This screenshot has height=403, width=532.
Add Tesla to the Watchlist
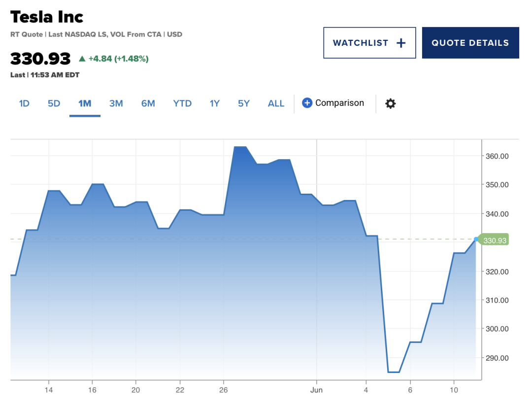click(x=369, y=43)
